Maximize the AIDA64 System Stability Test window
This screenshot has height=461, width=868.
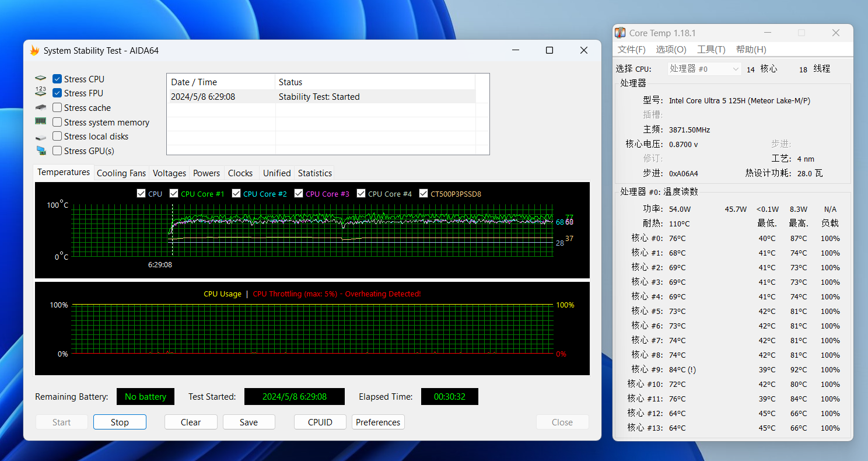point(549,50)
